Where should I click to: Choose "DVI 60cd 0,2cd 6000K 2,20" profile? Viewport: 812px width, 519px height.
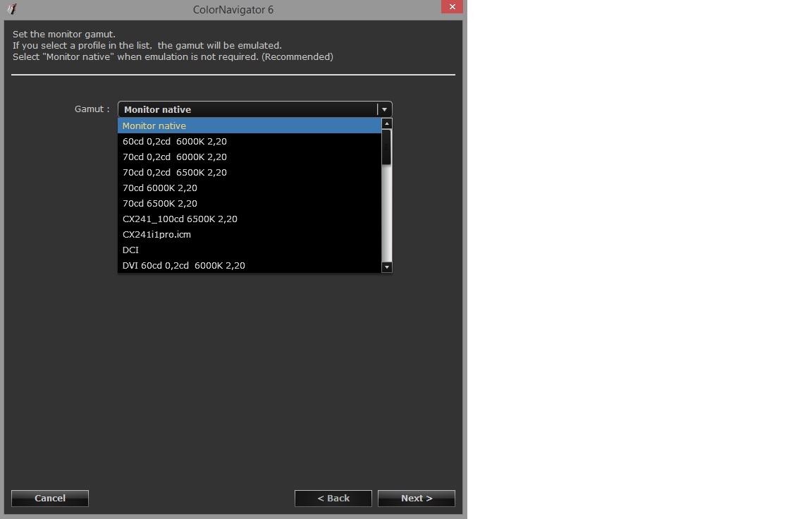click(x=249, y=265)
